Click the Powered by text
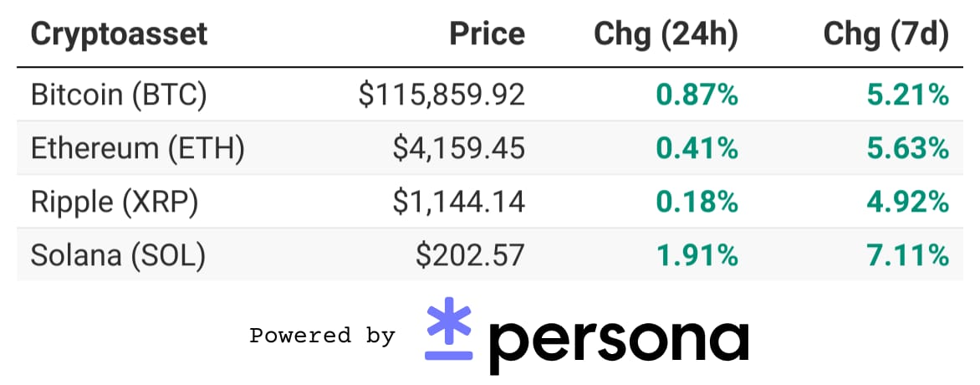 coord(323,336)
